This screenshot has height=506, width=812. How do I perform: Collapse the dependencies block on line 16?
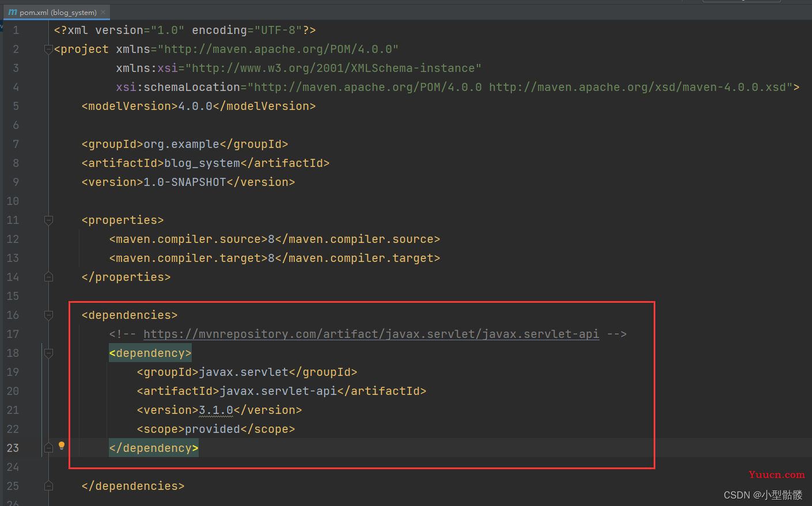click(48, 315)
